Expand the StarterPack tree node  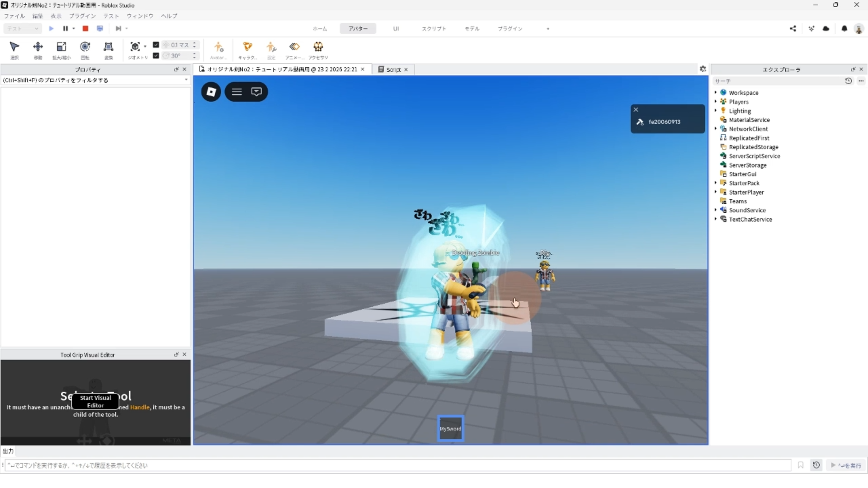[x=716, y=183]
